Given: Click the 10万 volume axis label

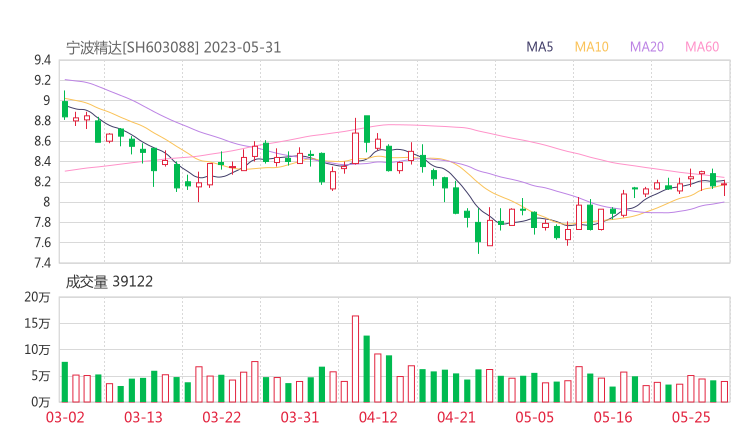Looking at the screenshot, I should click(x=37, y=350).
